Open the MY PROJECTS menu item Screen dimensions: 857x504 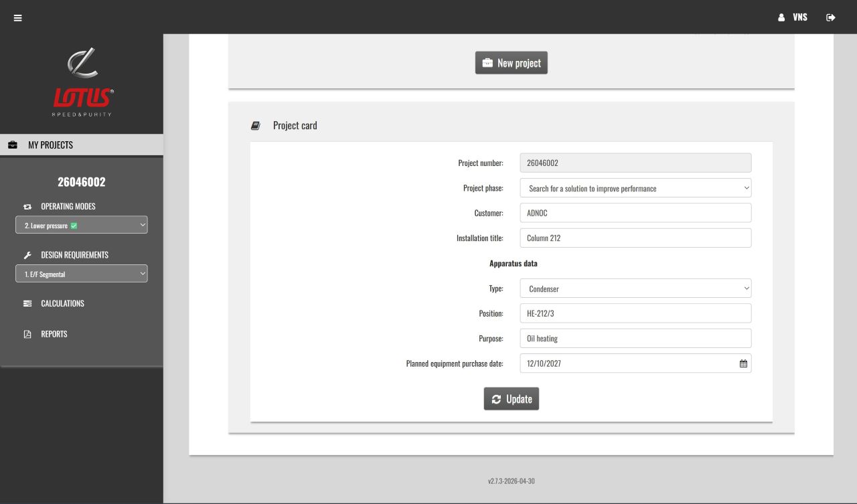tap(82, 145)
